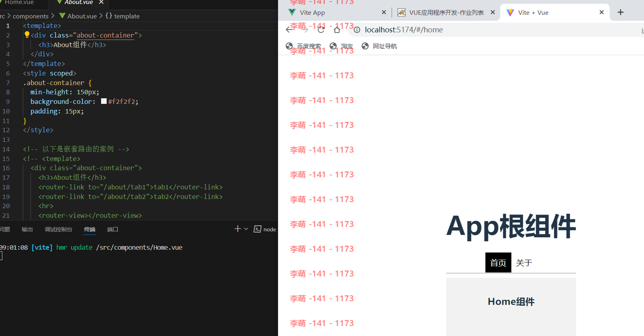
Task: Switch to the VUE应用程序开发-作业列表 browser tab
Action: coord(446,12)
